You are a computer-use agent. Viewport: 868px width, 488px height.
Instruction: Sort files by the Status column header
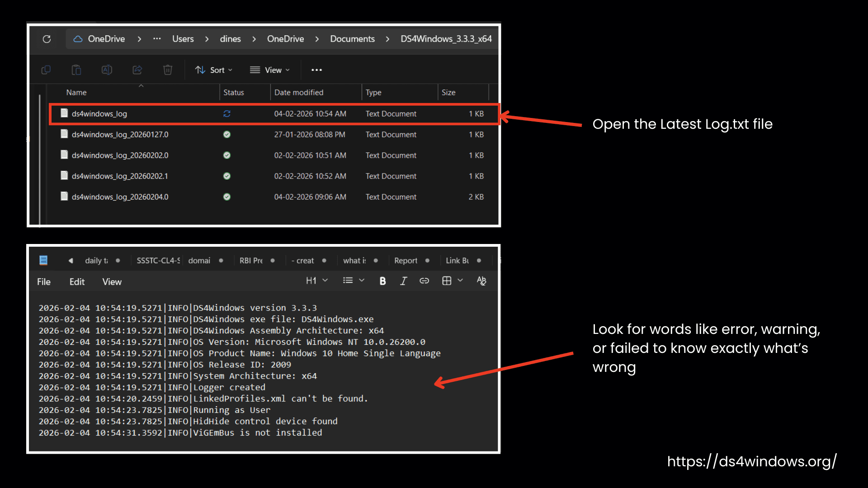(233, 93)
